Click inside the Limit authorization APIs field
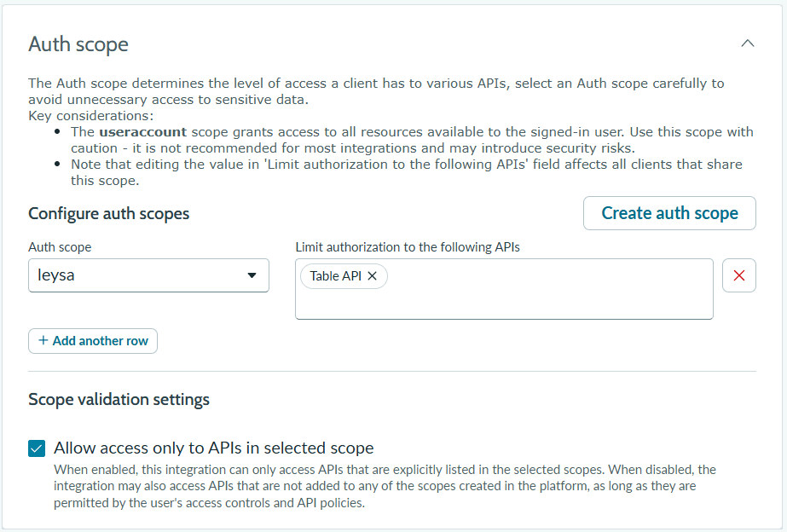 click(x=504, y=289)
